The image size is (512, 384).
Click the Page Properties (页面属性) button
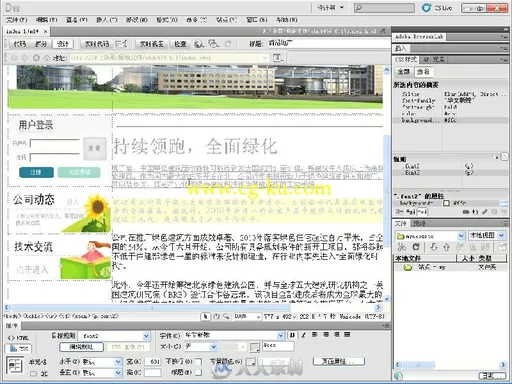[339, 361]
